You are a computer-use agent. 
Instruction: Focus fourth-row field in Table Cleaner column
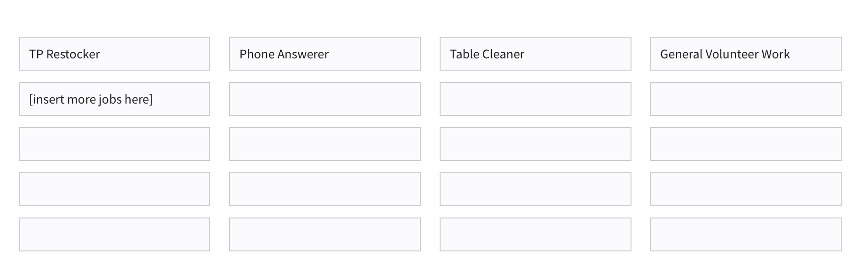tap(535, 189)
